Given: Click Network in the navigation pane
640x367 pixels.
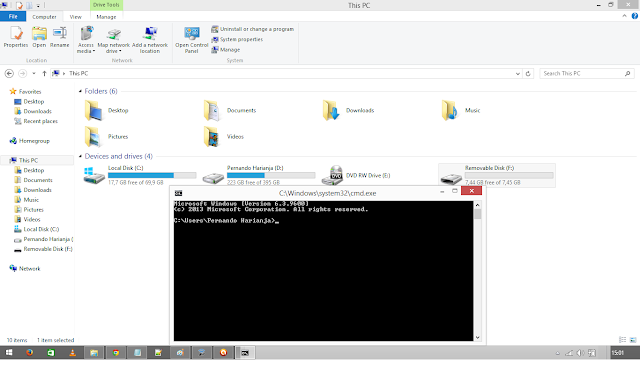Looking at the screenshot, I should point(29,269).
